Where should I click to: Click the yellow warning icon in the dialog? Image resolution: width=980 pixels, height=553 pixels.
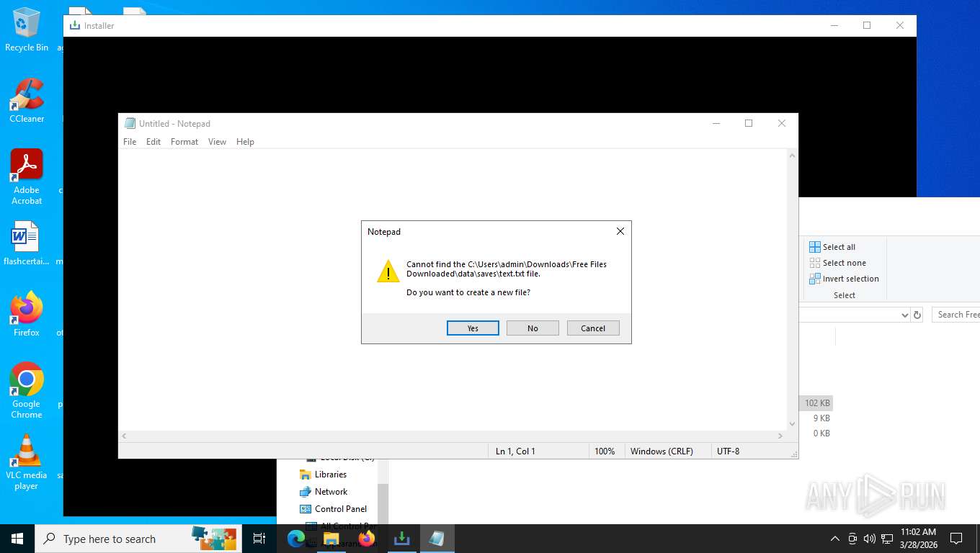[388, 271]
